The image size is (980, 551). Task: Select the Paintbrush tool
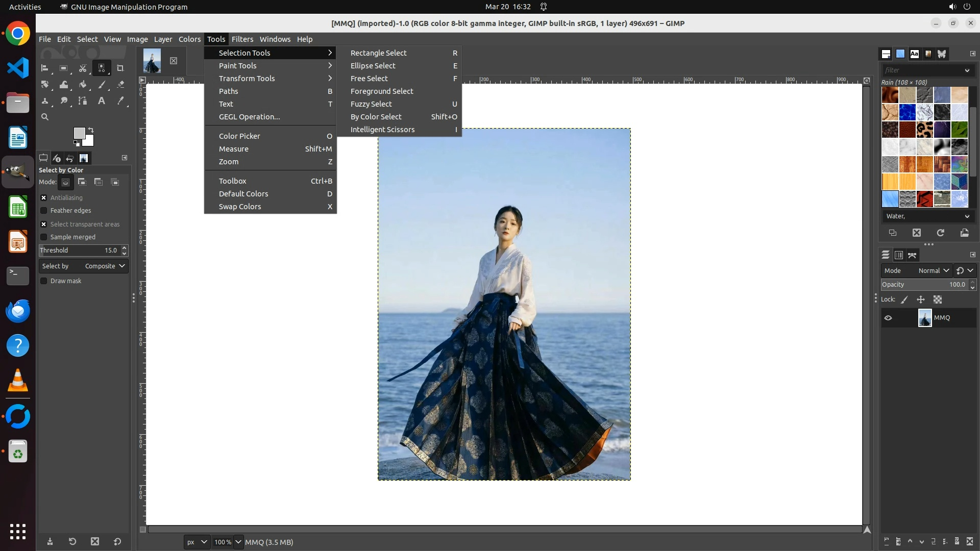[x=102, y=85]
